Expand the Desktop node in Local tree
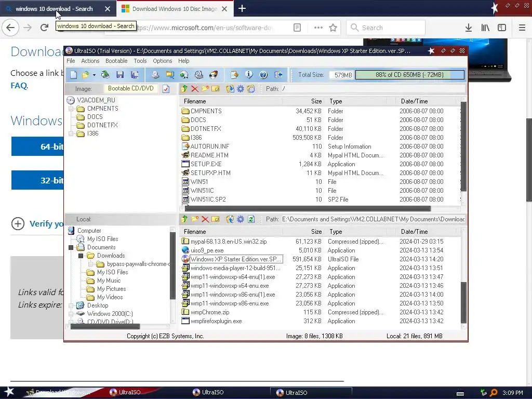Screen dimensions: 532x399 click(71, 305)
